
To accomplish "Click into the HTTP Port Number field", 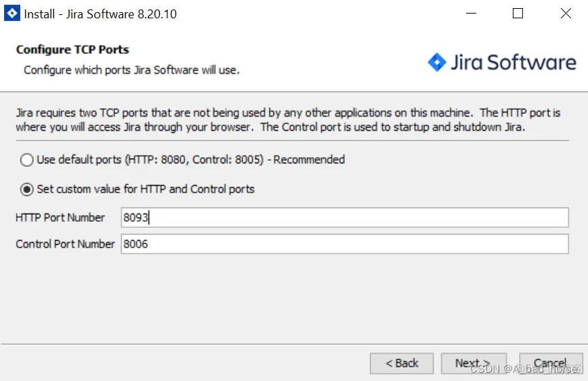I will [x=345, y=218].
